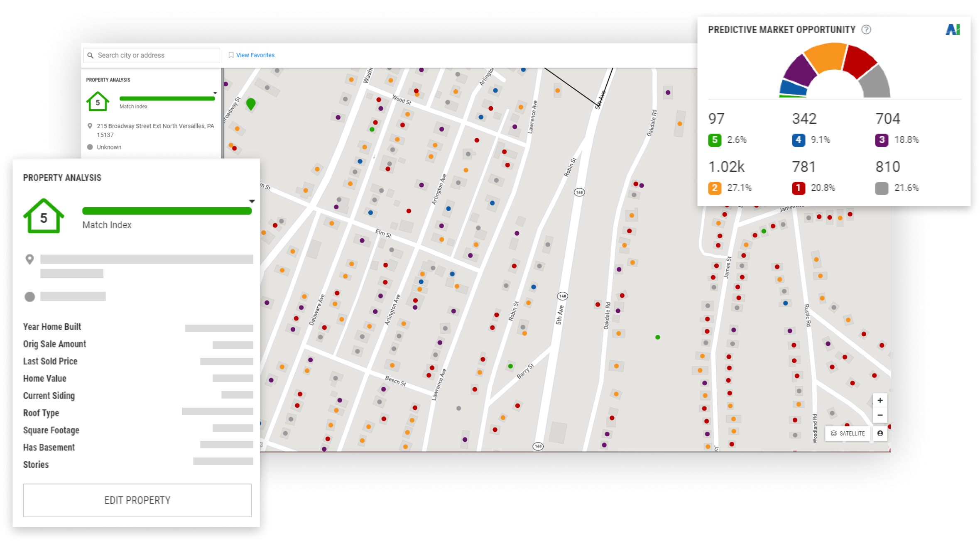Expand the property details expander in panel
The image size is (980, 543).
[x=252, y=201]
